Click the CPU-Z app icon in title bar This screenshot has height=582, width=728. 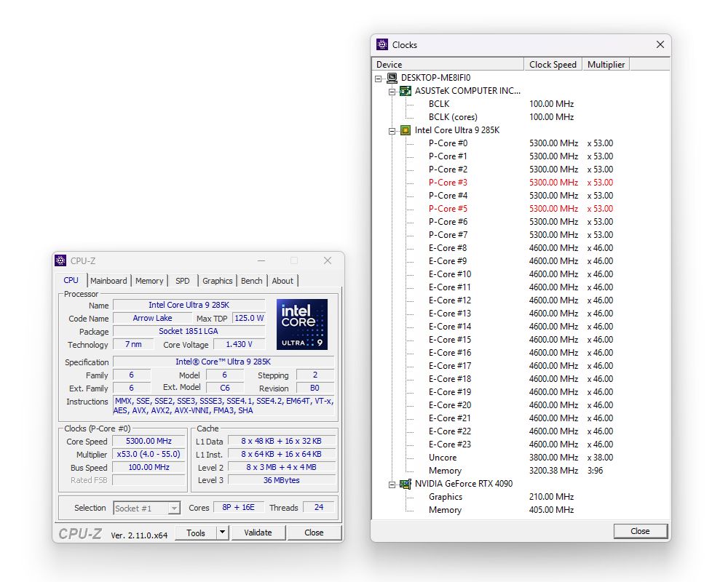coord(60,261)
